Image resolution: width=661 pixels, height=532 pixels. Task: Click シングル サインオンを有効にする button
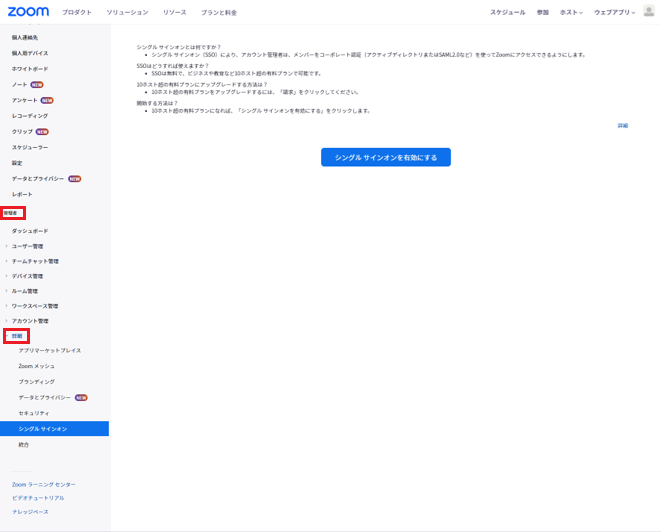(x=385, y=157)
